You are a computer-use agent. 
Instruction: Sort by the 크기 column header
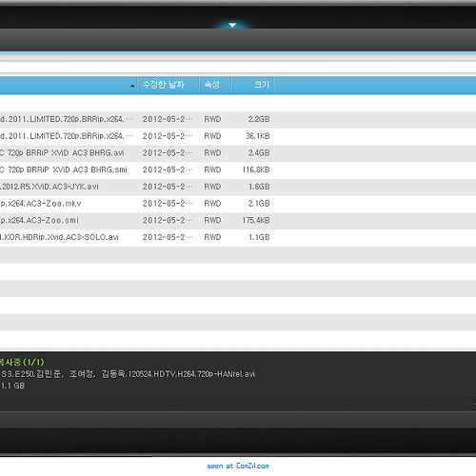(252, 85)
